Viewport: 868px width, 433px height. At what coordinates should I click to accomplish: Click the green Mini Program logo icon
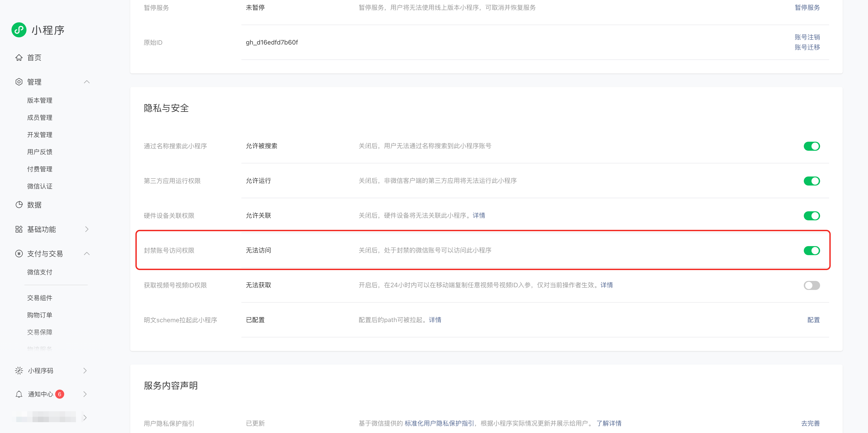coord(19,30)
